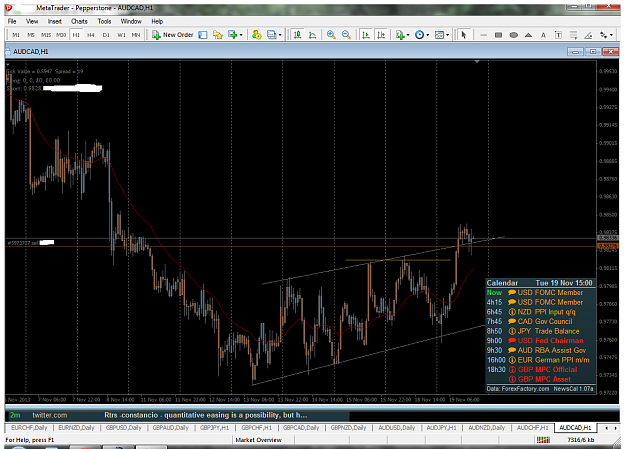Screen dimensions: 625x449
Task: Switch timeframe to M15
Action: pos(46,35)
